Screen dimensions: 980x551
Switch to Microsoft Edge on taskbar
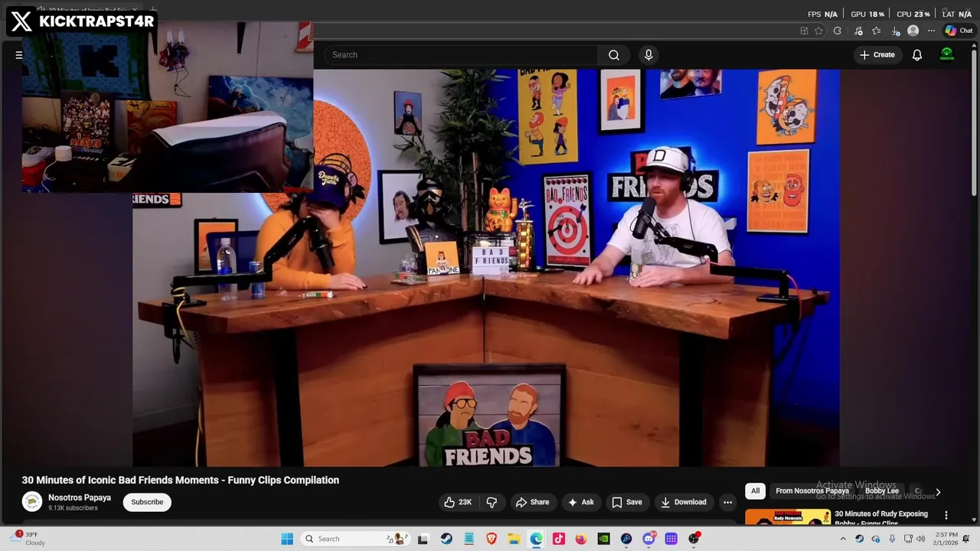pyautogui.click(x=536, y=539)
